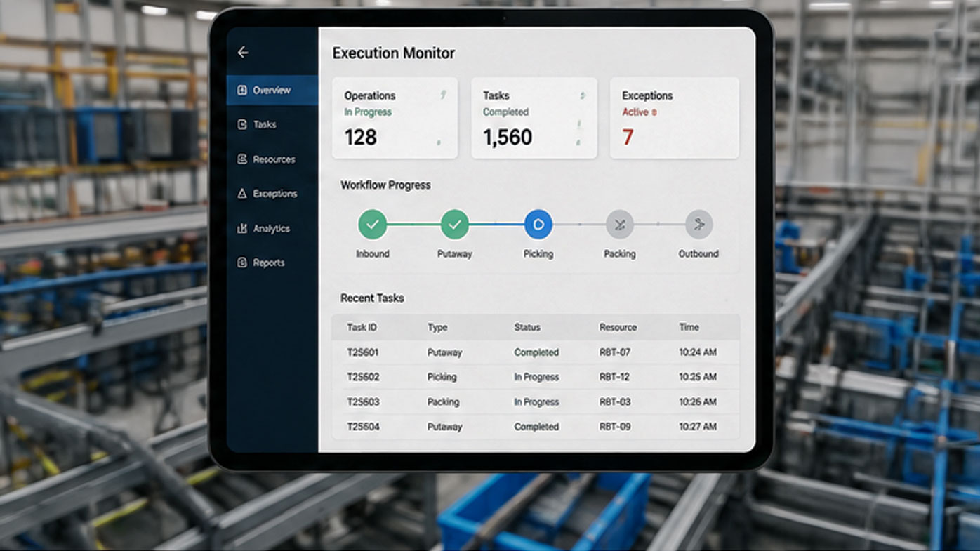This screenshot has height=551, width=980.
Task: Sort by the Type column header
Action: coord(437,327)
